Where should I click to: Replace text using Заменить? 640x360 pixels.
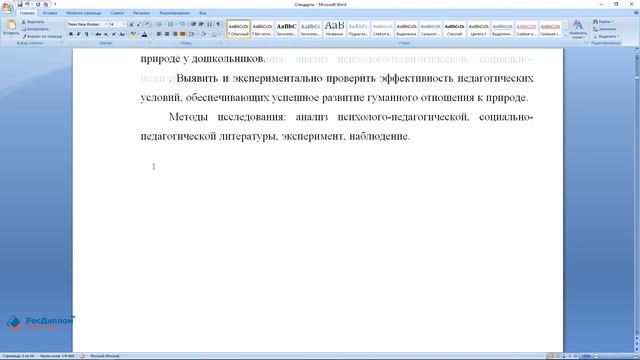(605, 29)
